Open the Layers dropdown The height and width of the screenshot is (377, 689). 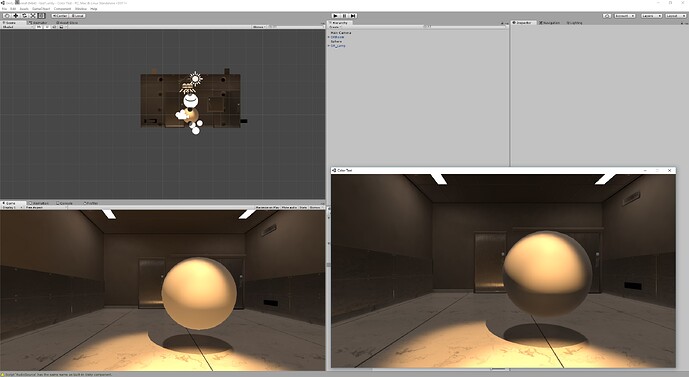651,16
